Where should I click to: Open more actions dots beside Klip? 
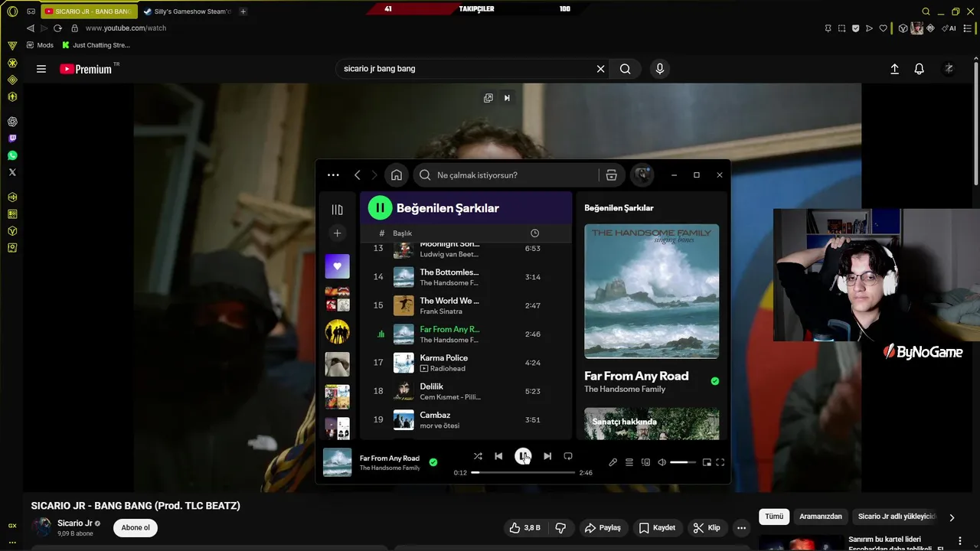pos(741,527)
